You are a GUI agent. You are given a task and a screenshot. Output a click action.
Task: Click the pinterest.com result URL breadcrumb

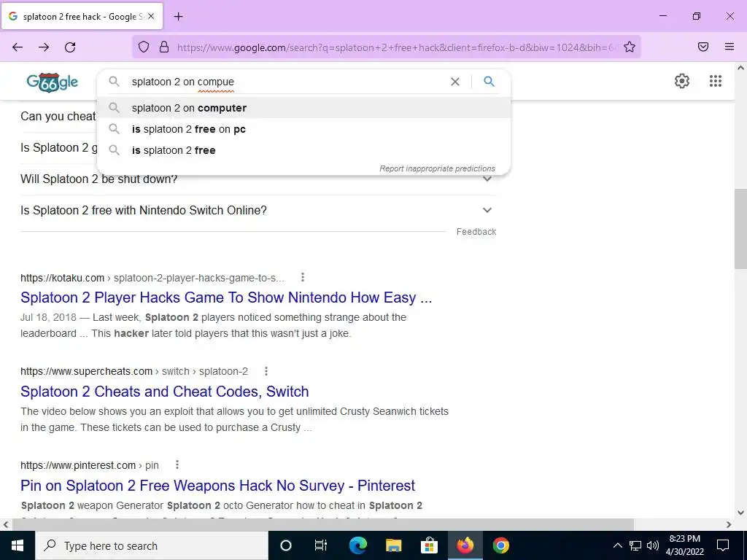(90, 465)
